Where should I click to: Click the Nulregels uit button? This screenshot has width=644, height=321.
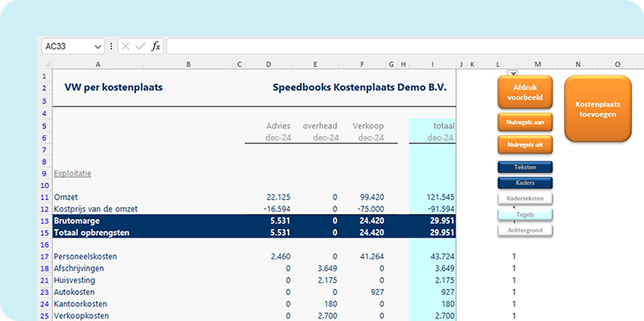[x=525, y=145]
